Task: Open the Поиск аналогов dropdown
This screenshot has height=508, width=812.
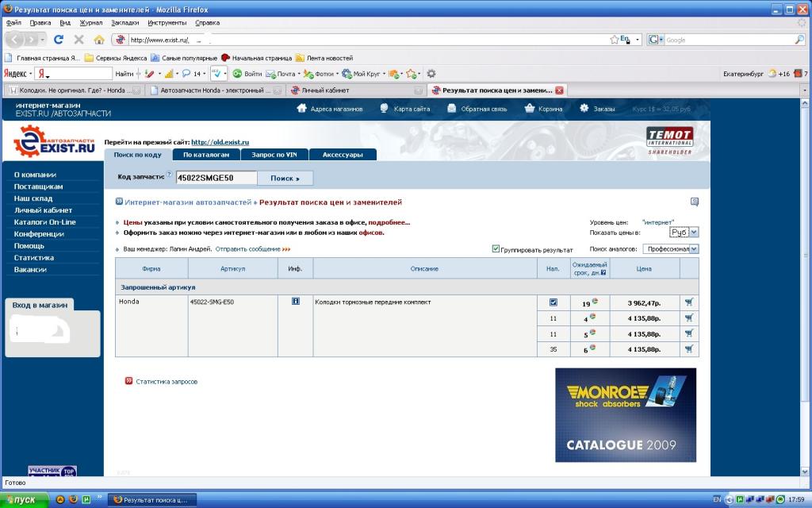Action: point(671,248)
